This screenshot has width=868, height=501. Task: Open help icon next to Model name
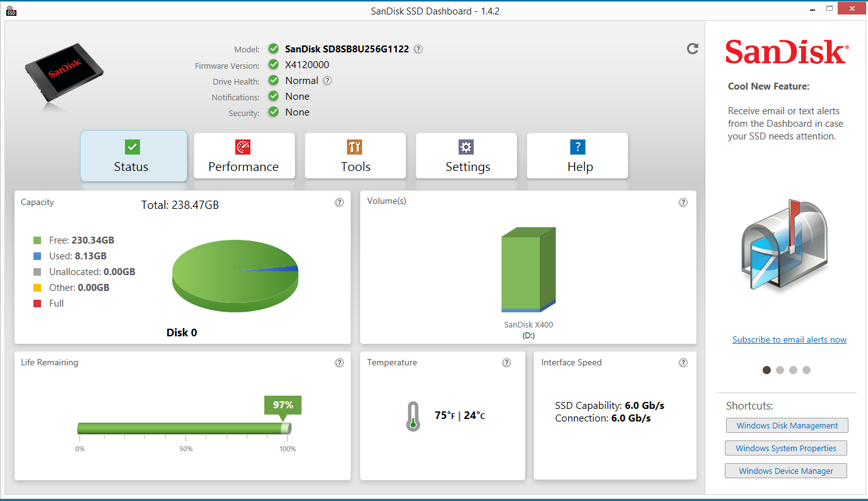[418, 49]
